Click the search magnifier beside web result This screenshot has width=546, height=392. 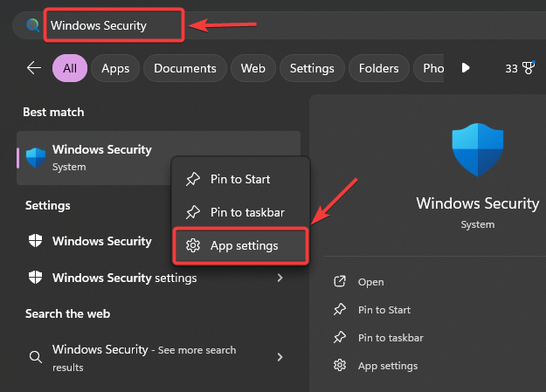(x=36, y=357)
